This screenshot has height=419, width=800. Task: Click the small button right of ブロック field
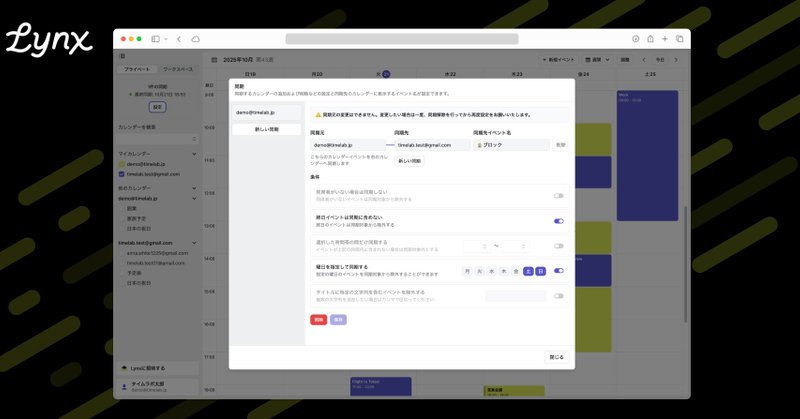click(561, 145)
